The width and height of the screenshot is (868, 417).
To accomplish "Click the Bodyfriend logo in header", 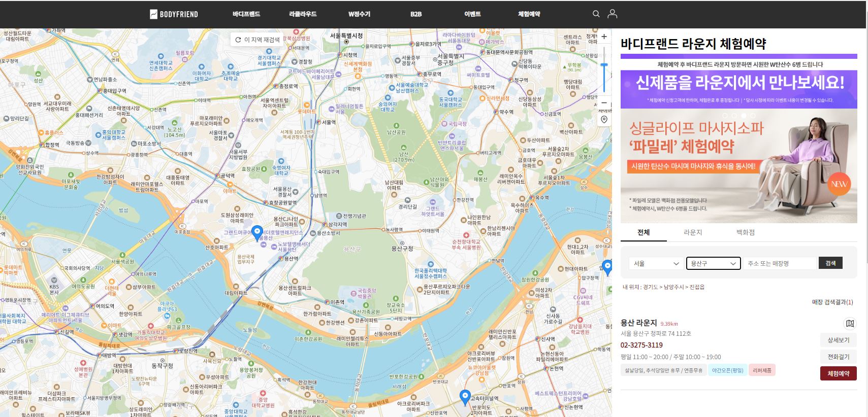I will [x=174, y=14].
